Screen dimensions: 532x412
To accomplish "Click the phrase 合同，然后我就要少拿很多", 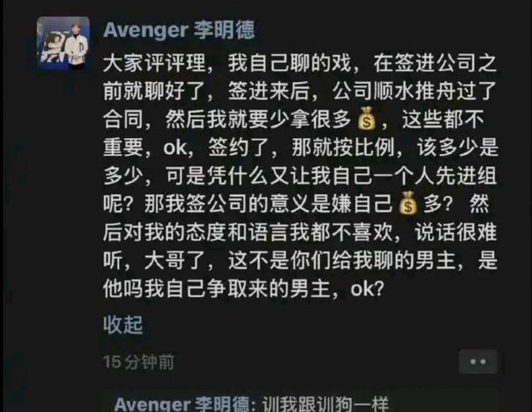I will click(x=227, y=119).
